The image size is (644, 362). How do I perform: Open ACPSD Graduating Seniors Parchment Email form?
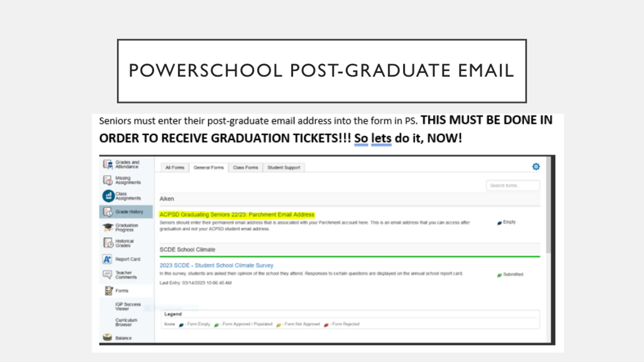pos(237,215)
